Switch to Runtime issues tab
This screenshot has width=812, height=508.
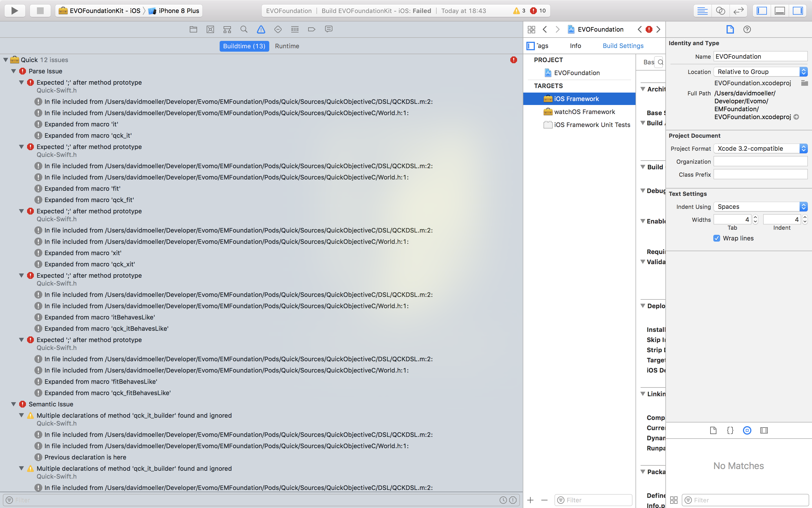pyautogui.click(x=287, y=46)
